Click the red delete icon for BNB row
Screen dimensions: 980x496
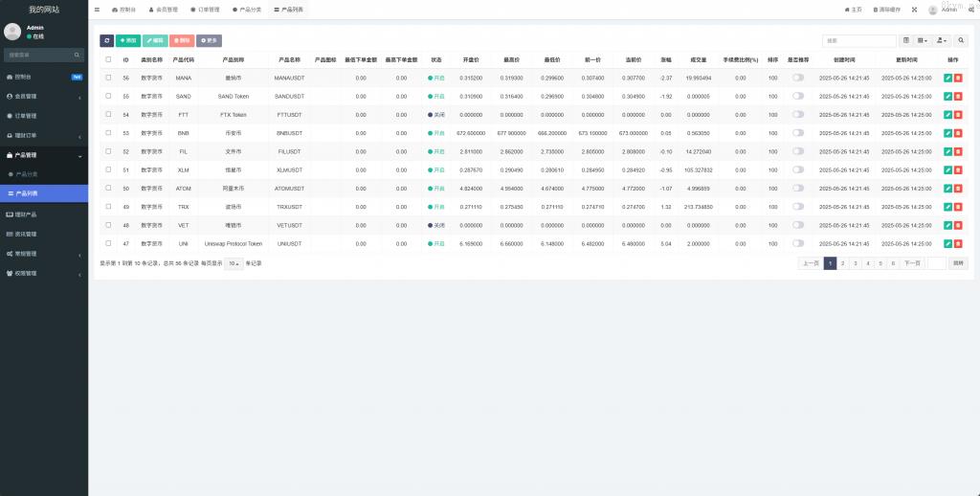957,133
